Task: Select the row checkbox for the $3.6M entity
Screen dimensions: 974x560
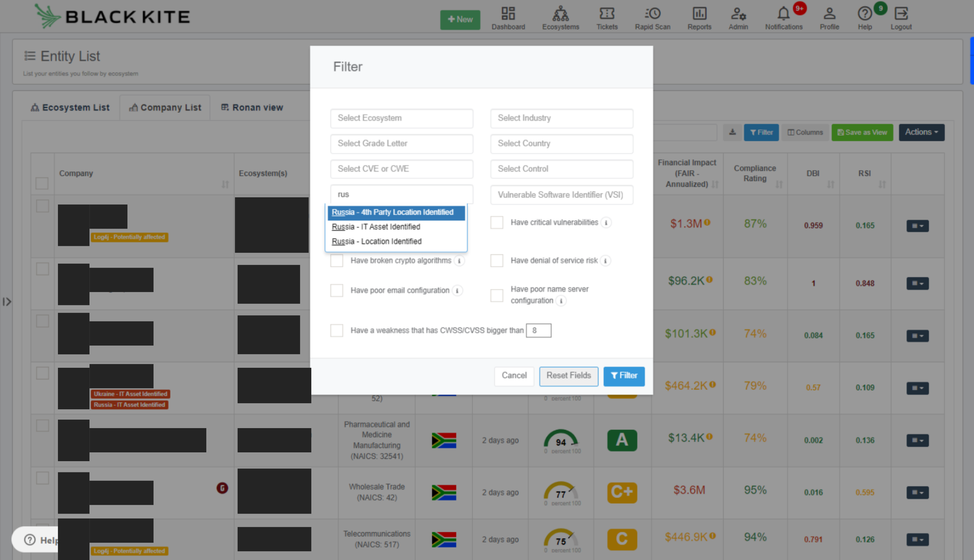Action: pyautogui.click(x=42, y=478)
